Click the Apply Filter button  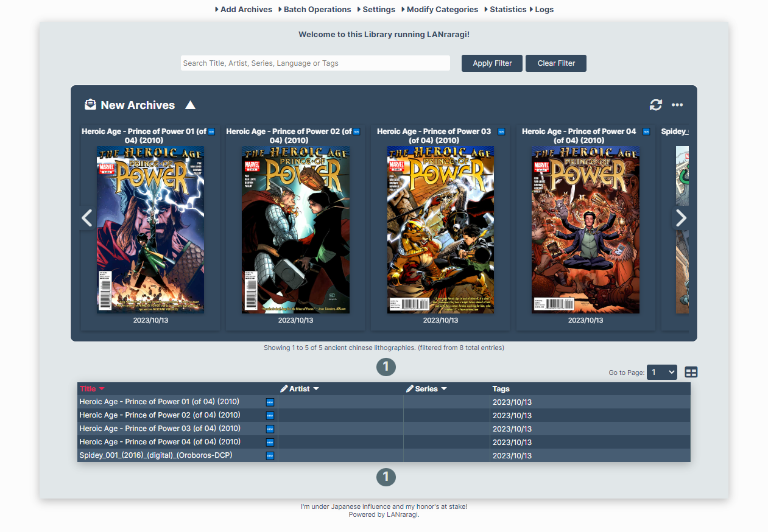point(492,63)
